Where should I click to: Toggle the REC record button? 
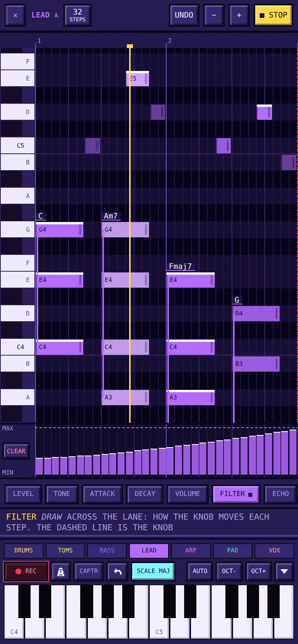coord(26,572)
